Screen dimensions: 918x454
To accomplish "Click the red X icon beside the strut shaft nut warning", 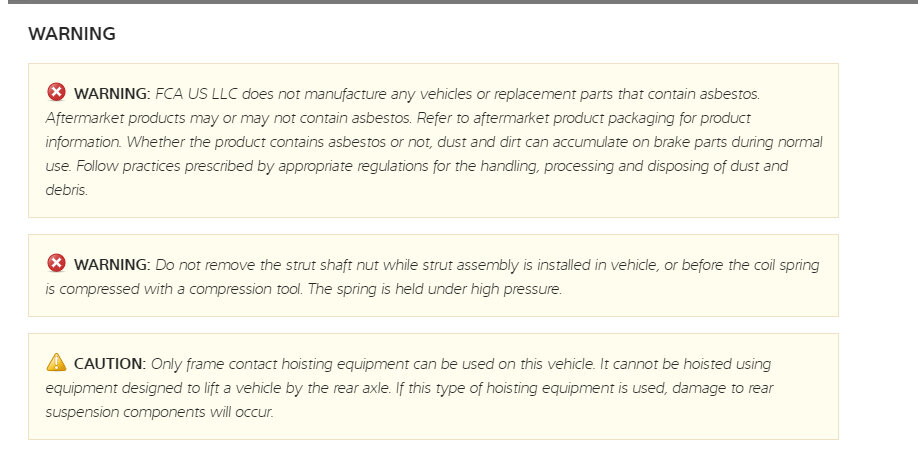I will coord(56,264).
